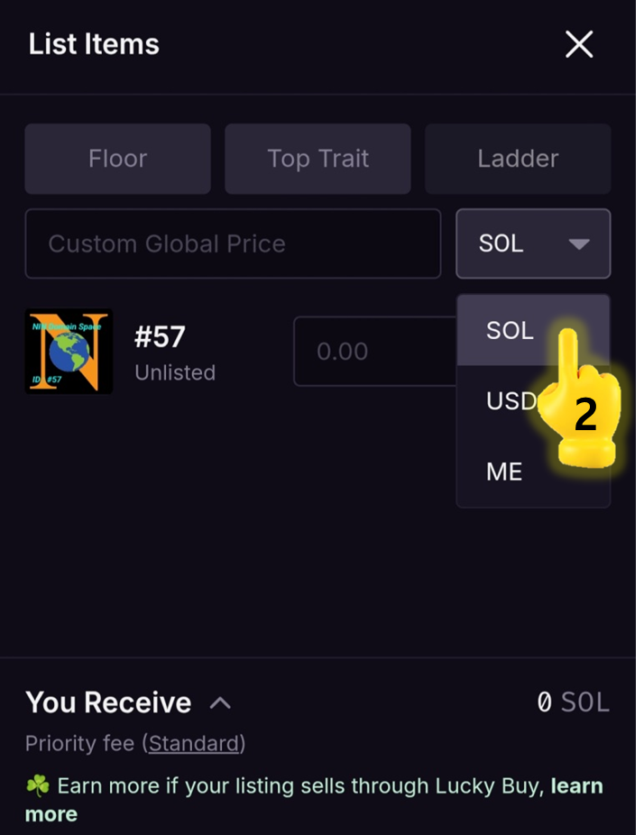Click the #57 NFT thumbnail image

(x=69, y=352)
